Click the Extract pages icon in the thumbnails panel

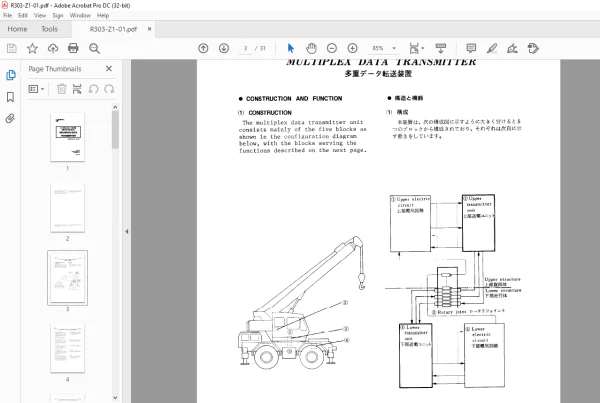pos(77,89)
